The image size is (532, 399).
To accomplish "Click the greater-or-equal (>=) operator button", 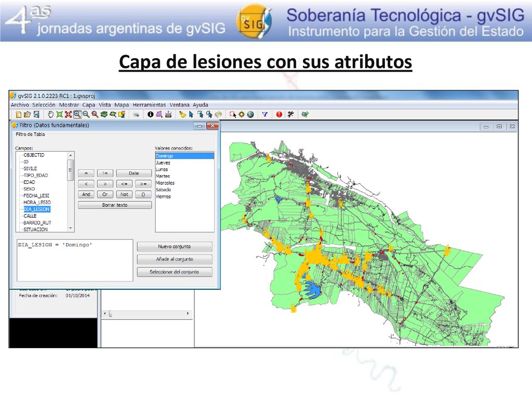I will pos(143,184).
